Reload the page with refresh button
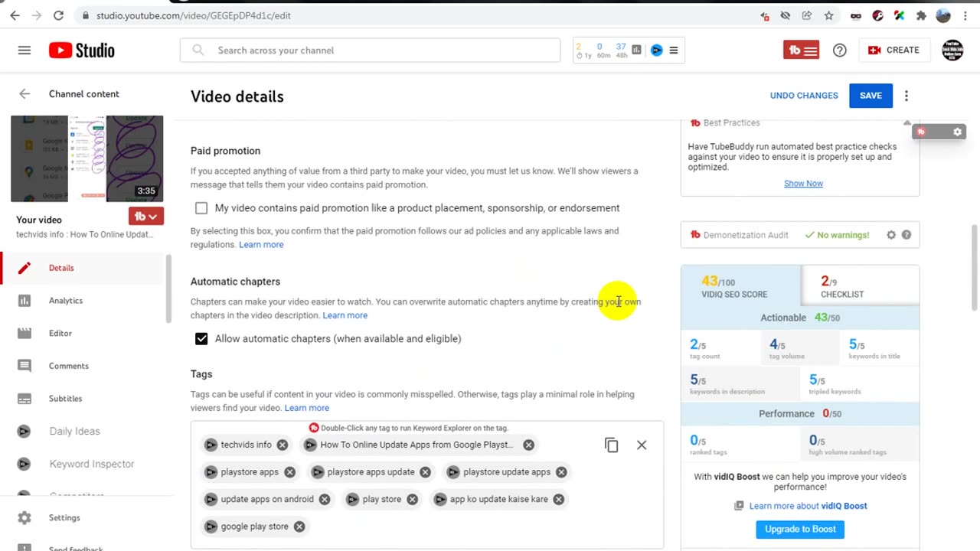Viewport: 980px width, 551px height. pyautogui.click(x=58, y=15)
